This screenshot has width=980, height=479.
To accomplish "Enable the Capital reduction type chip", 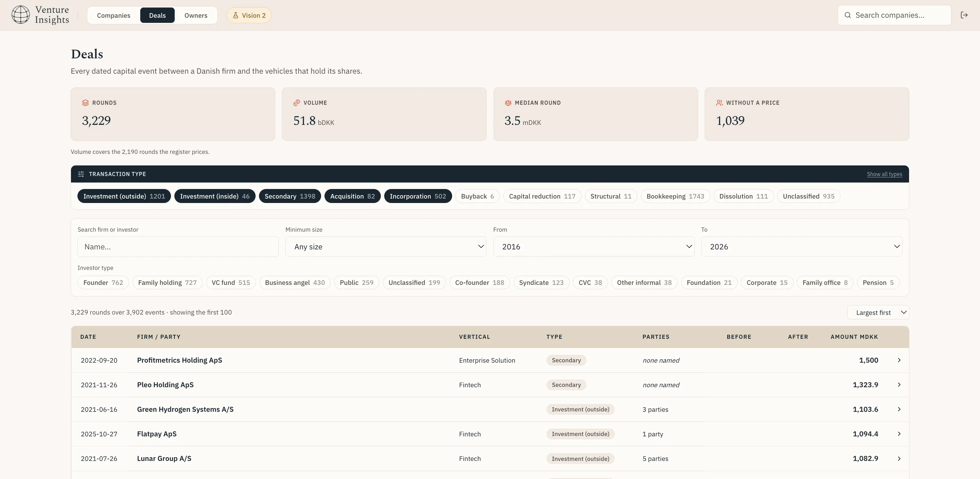I will 542,196.
